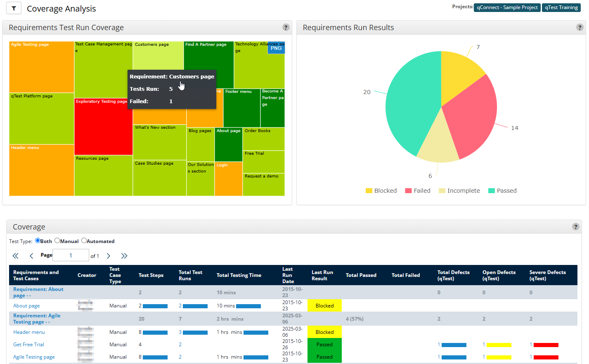Open help icon in Coverage panel
Viewport: 589px width, 364px height.
[x=575, y=227]
